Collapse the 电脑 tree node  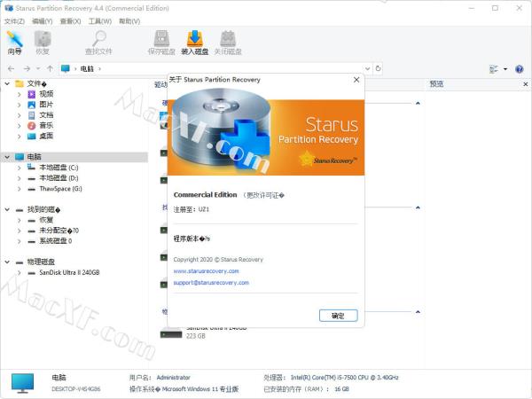[7, 157]
